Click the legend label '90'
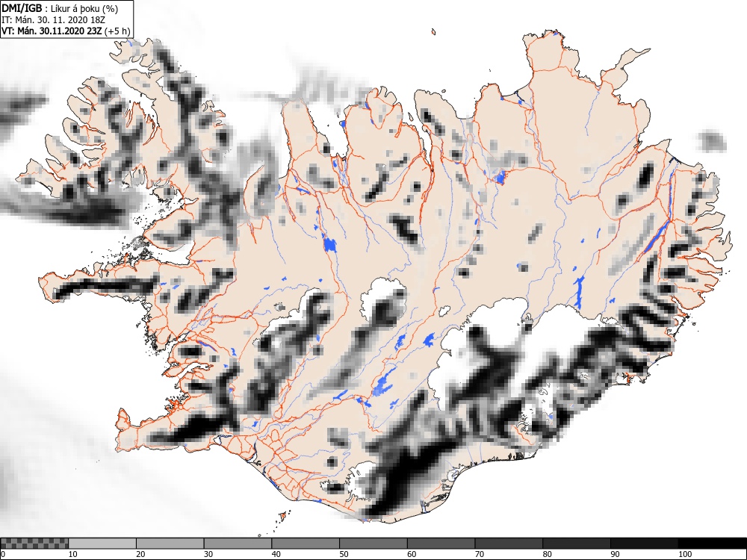Image resolution: width=747 pixels, height=560 pixels. (615, 554)
